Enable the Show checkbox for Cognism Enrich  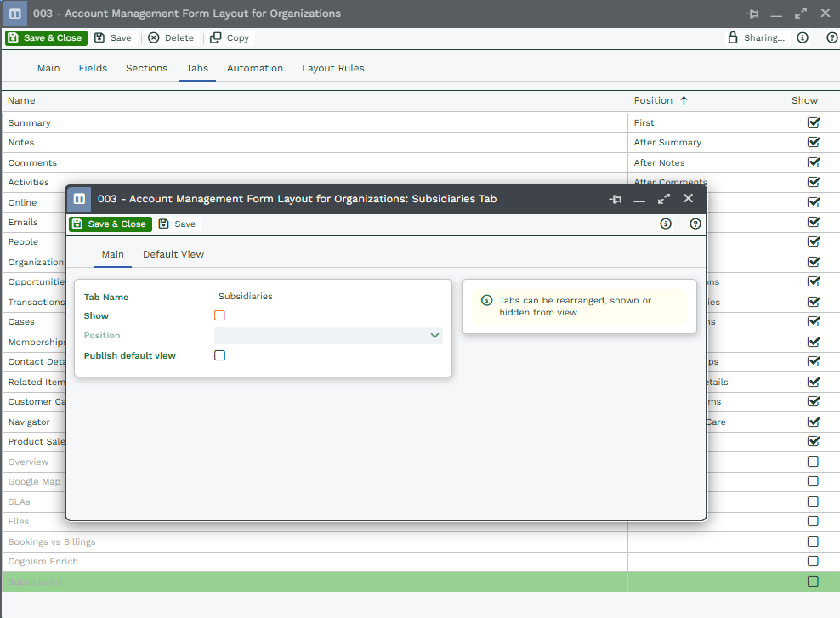(x=813, y=561)
